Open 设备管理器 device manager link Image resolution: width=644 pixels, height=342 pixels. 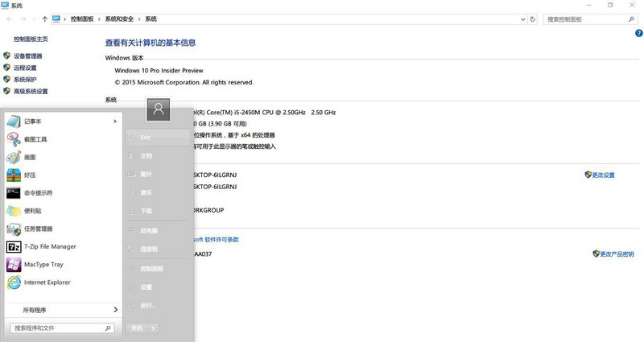tap(28, 56)
